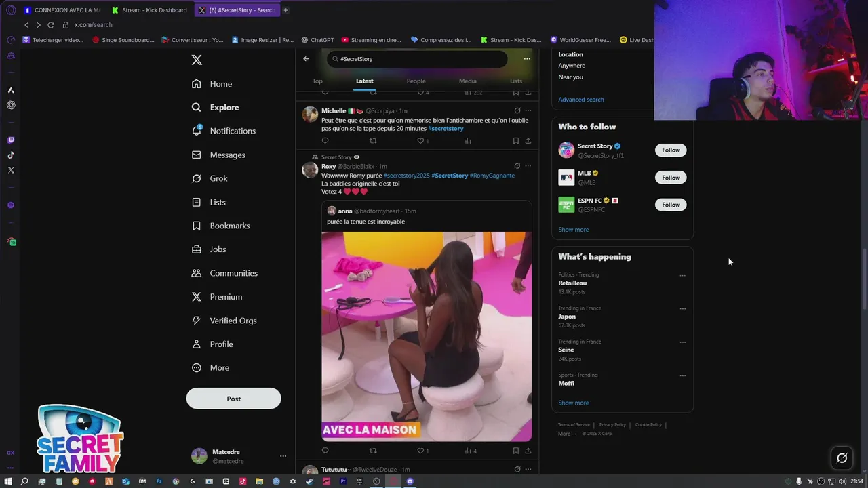Image resolution: width=868 pixels, height=488 pixels.
Task: Repost Michelle's tweet
Action: point(373,141)
